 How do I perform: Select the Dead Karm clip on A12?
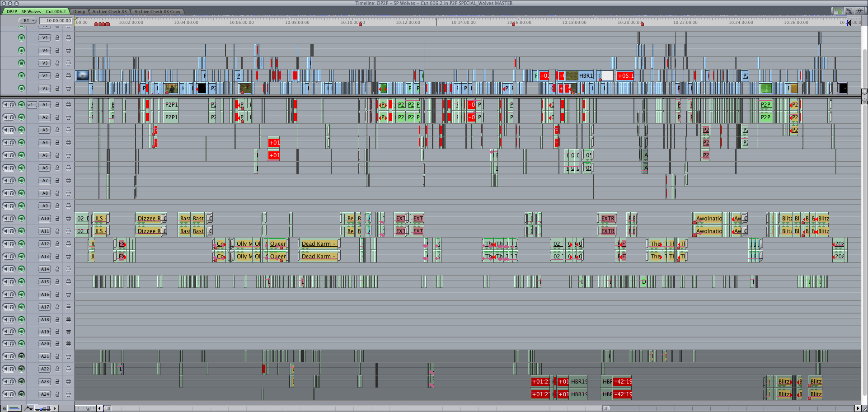319,244
